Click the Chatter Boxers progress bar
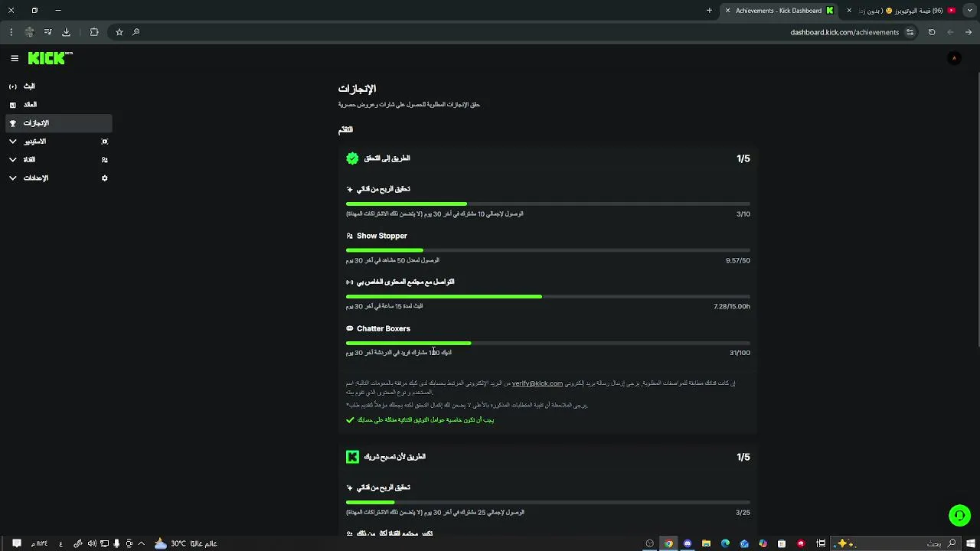This screenshot has height=551, width=980. 548,343
